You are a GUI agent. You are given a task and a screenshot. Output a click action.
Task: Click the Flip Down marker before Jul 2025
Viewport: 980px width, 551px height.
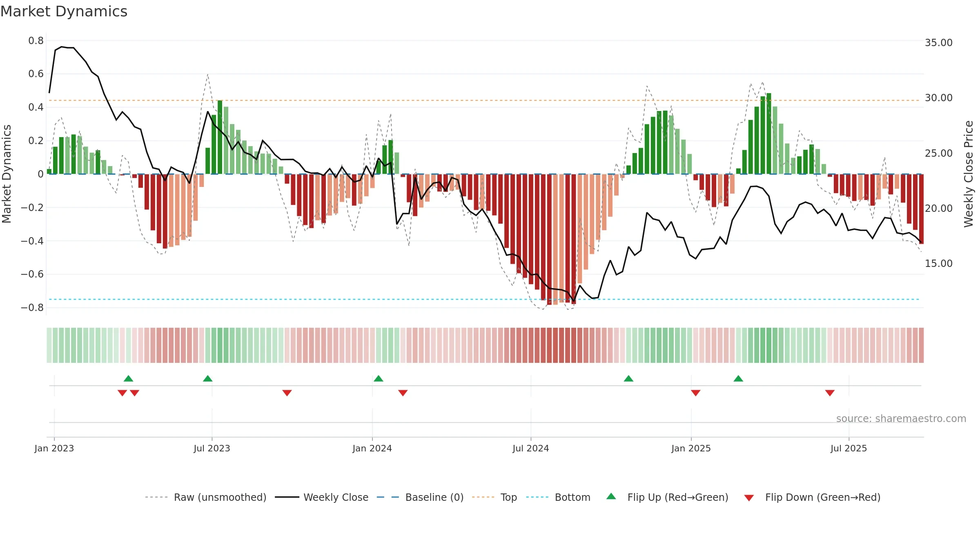(x=830, y=393)
